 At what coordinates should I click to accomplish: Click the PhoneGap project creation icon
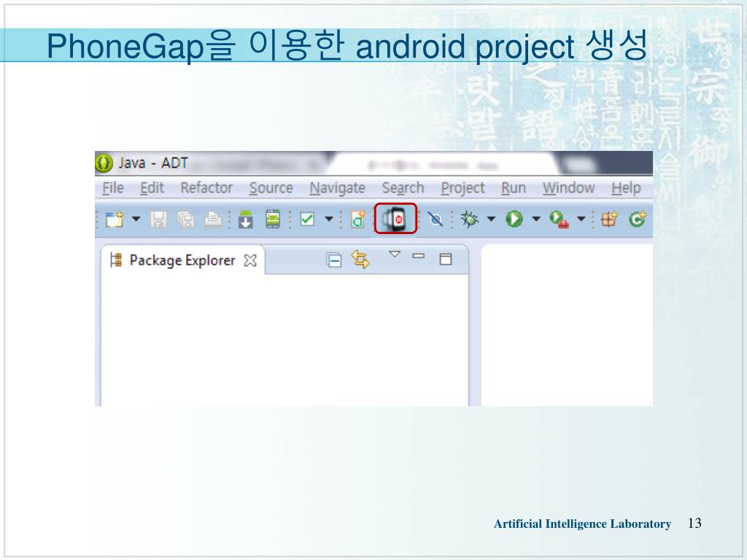(395, 219)
